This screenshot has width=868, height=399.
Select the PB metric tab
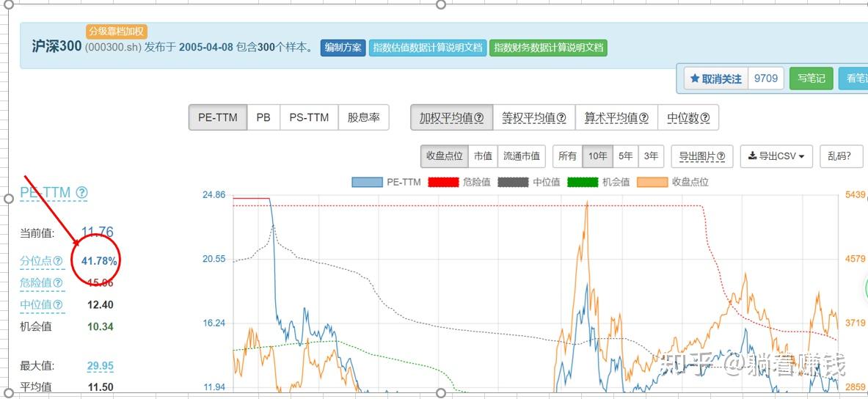(x=263, y=117)
